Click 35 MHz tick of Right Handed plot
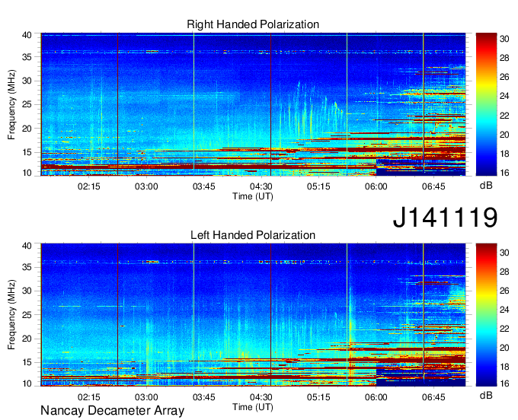The height and width of the screenshot is (420, 518). point(27,57)
